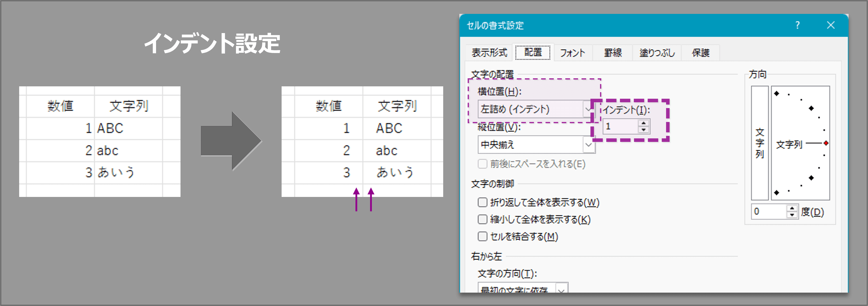Image resolution: width=868 pixels, height=306 pixels.
Task: Enable 折り返して全体を表示する checkbox
Action: [x=483, y=203]
